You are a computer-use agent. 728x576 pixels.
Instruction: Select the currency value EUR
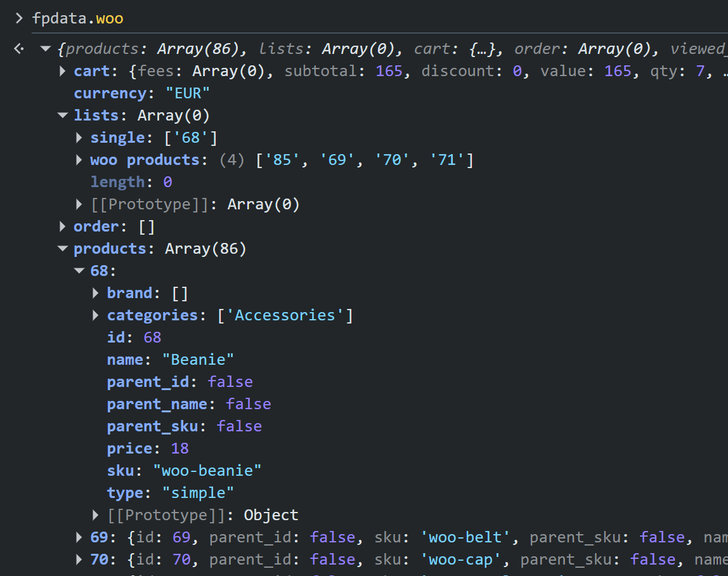pyautogui.click(x=187, y=93)
